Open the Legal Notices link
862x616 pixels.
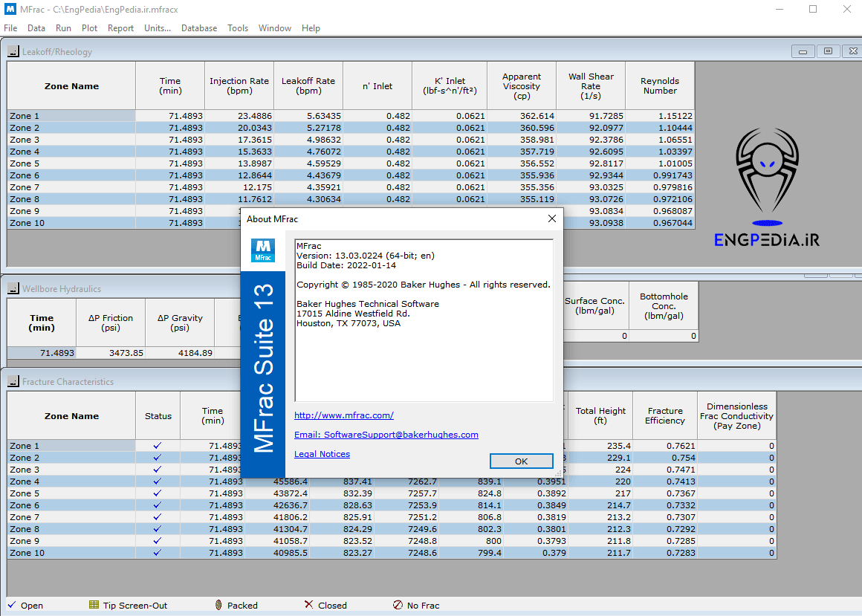click(x=322, y=454)
